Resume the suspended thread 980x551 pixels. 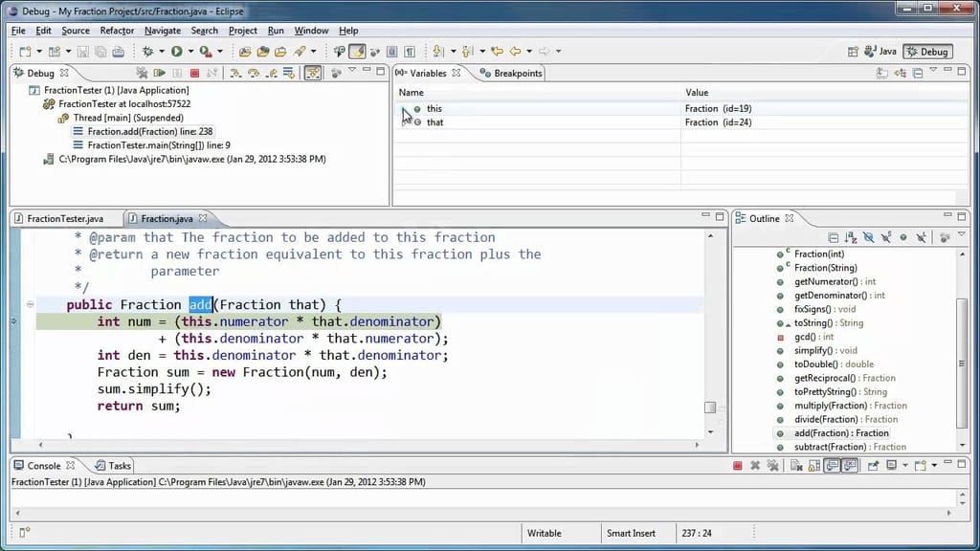(x=159, y=73)
